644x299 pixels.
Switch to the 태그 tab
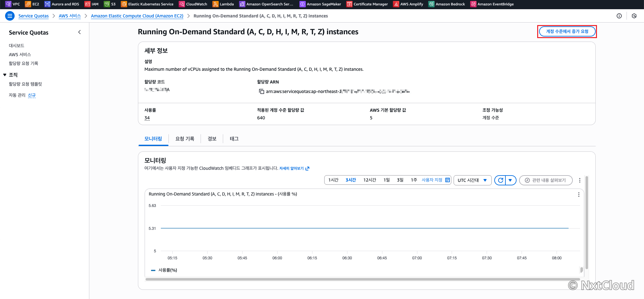(x=234, y=139)
